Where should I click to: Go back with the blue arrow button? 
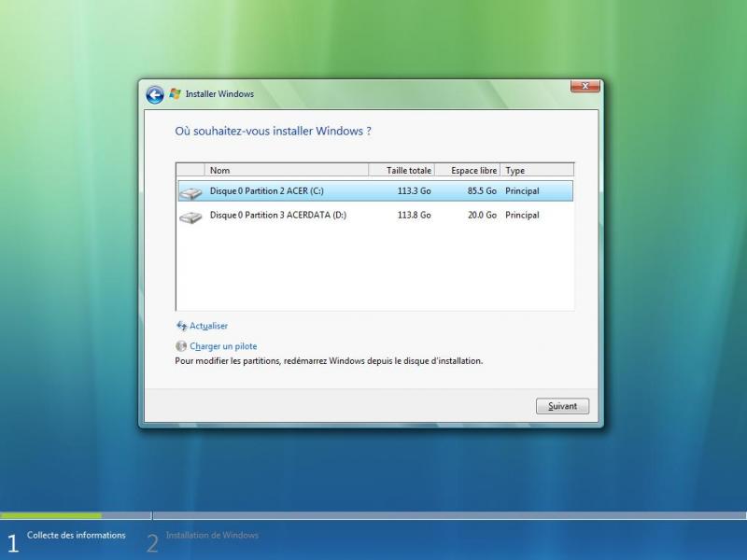point(155,95)
